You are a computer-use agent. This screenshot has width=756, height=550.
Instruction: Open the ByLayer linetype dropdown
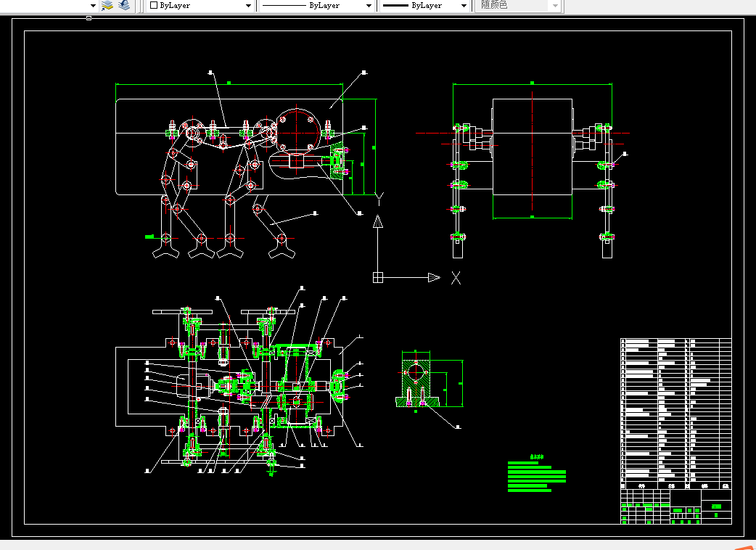(x=317, y=6)
